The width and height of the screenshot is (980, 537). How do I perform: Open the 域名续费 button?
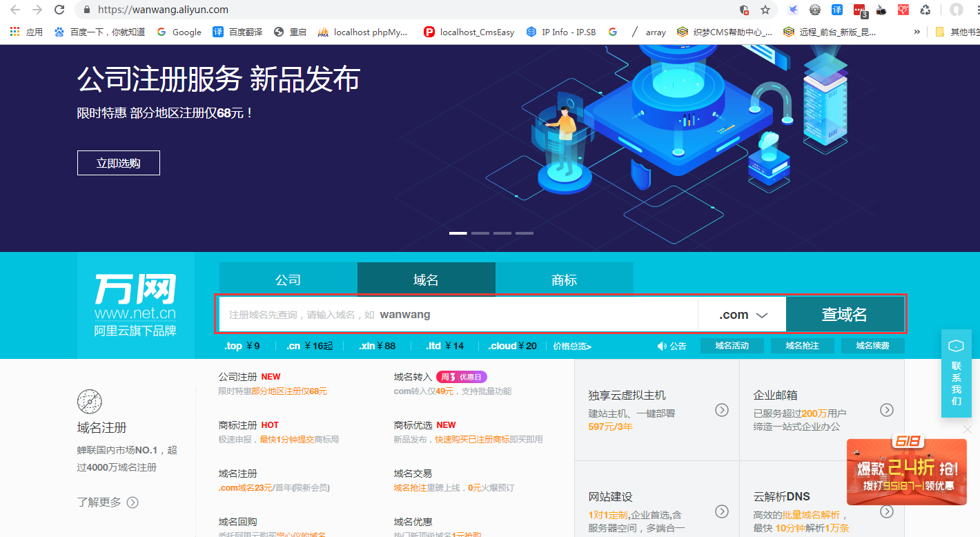pos(873,346)
